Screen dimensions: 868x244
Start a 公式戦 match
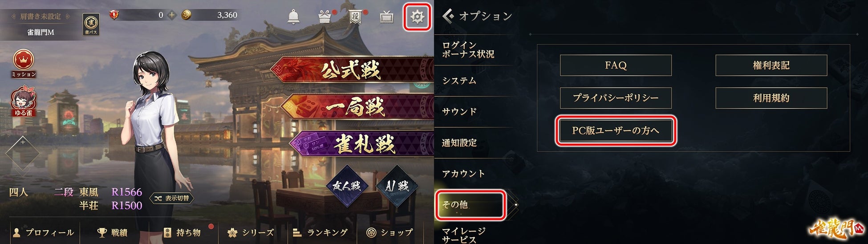coord(352,70)
